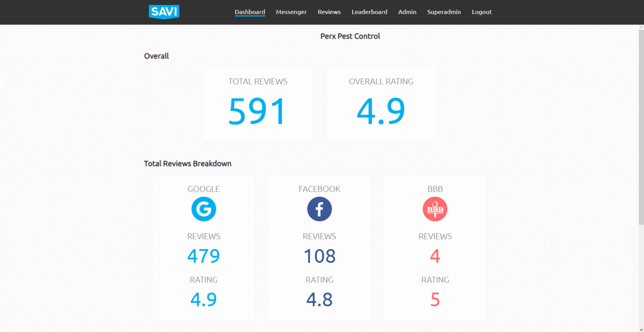
Task: Click the Perx Pest Control heading
Action: coord(350,36)
